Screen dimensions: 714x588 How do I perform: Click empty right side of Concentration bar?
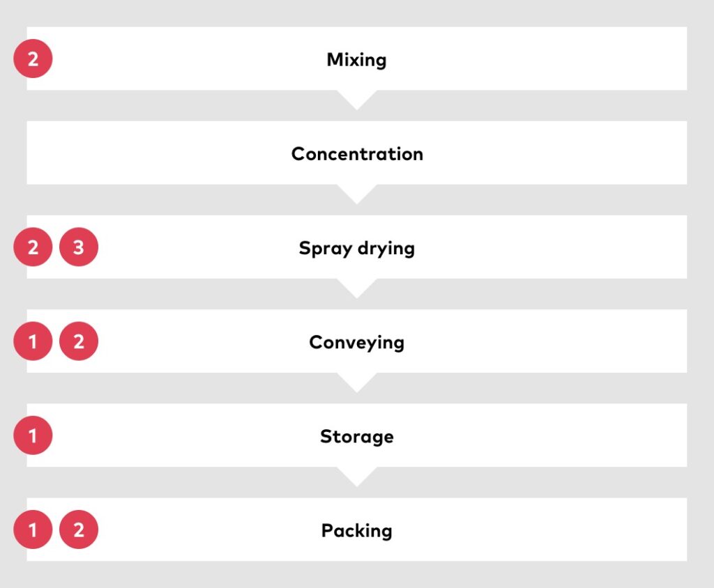point(556,153)
